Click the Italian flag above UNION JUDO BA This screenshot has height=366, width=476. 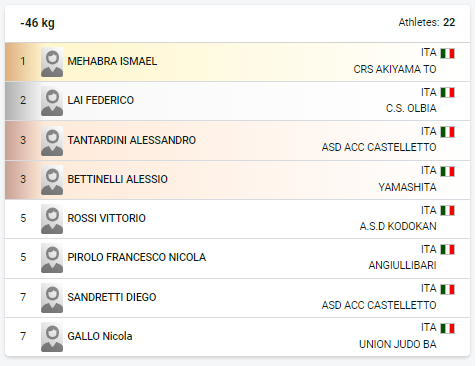[x=448, y=328]
